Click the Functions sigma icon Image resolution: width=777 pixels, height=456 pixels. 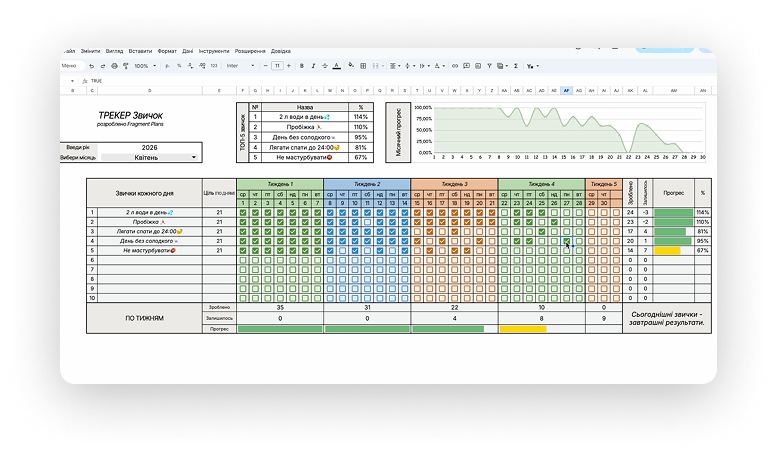tap(515, 66)
